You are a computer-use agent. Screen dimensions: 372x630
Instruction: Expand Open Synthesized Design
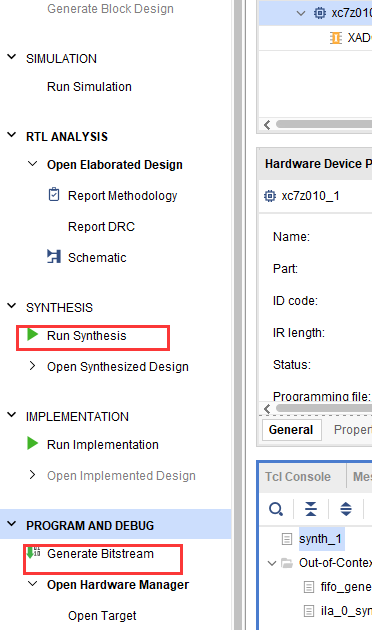33,366
